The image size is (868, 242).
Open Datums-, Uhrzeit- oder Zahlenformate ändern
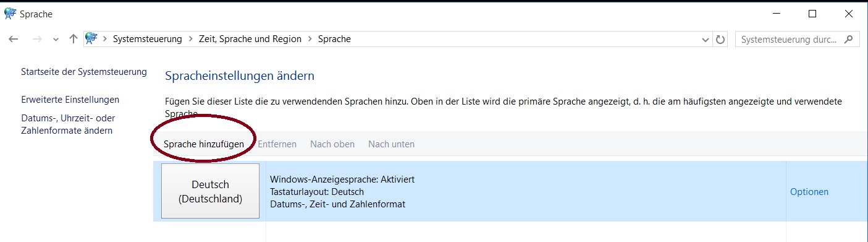pos(68,124)
